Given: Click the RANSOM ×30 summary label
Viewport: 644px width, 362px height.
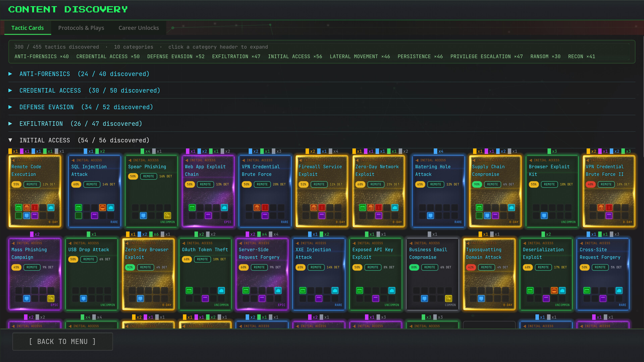Looking at the screenshot, I should pos(545,57).
